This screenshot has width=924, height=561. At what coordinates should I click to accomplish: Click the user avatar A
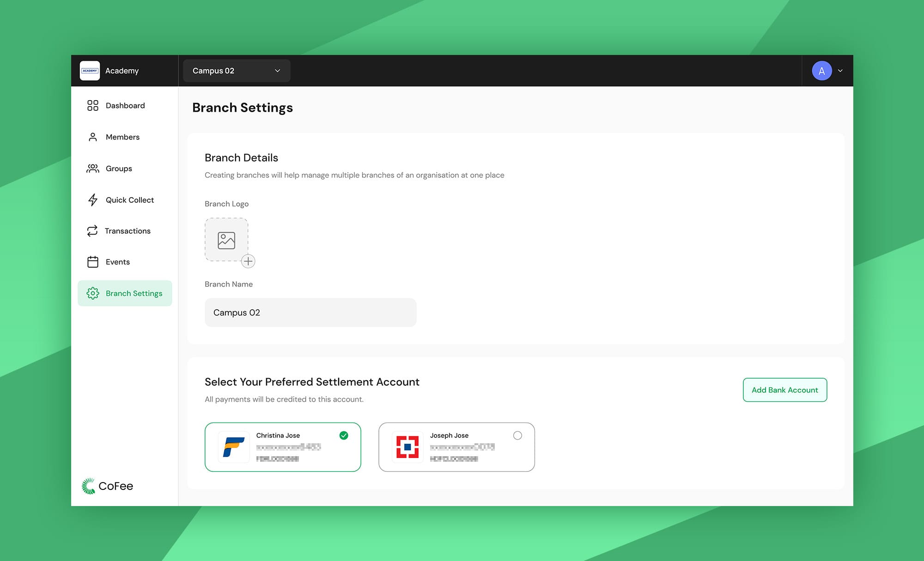(x=821, y=71)
